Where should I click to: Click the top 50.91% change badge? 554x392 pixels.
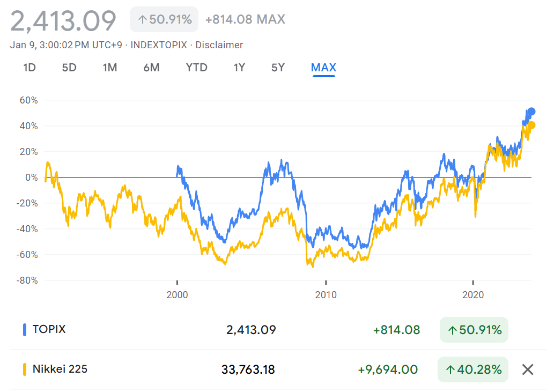point(164,20)
